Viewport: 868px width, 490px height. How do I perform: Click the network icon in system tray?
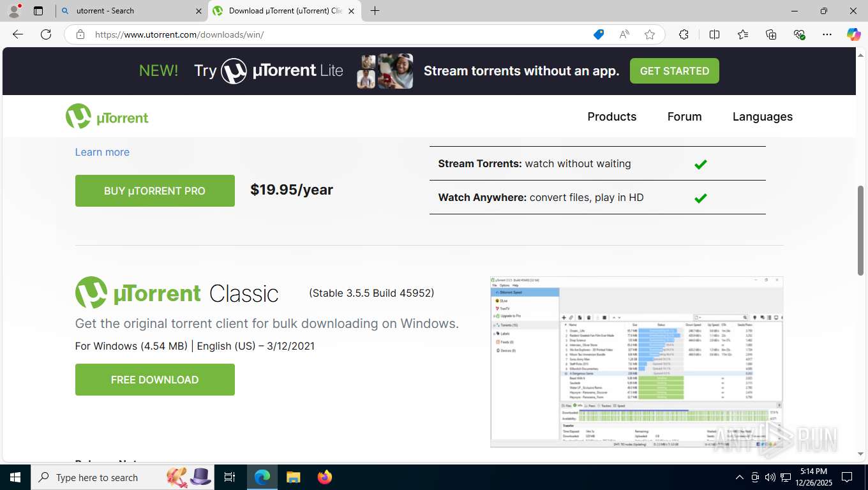tap(786, 477)
